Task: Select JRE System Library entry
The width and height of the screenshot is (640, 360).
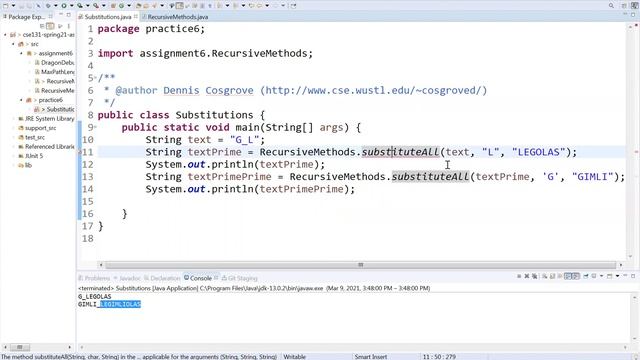Action: click(x=46, y=119)
